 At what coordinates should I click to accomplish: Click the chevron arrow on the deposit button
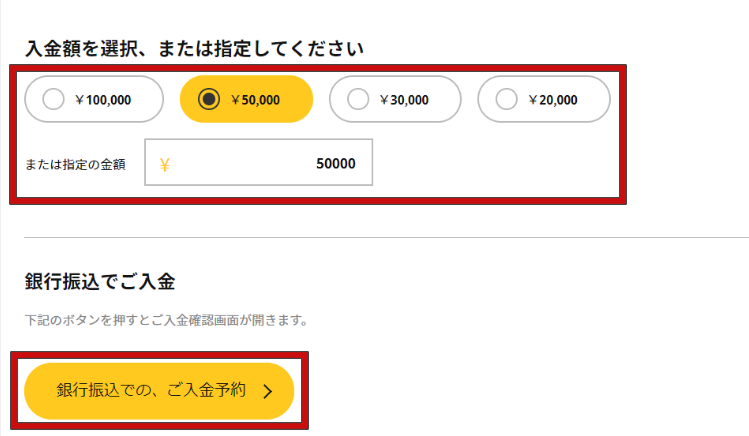(x=267, y=391)
